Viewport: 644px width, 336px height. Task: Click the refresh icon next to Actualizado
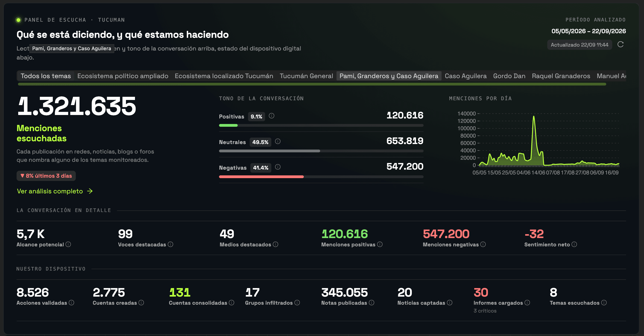[x=620, y=44]
